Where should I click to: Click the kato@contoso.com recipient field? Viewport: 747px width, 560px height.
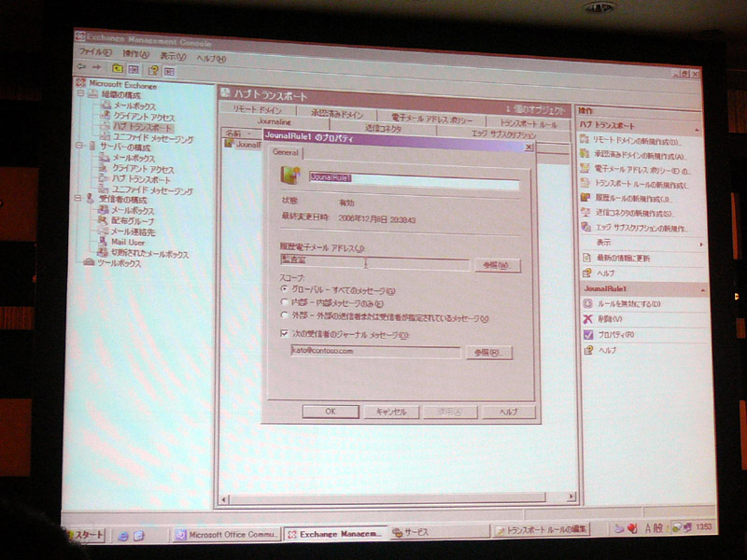[375, 352]
